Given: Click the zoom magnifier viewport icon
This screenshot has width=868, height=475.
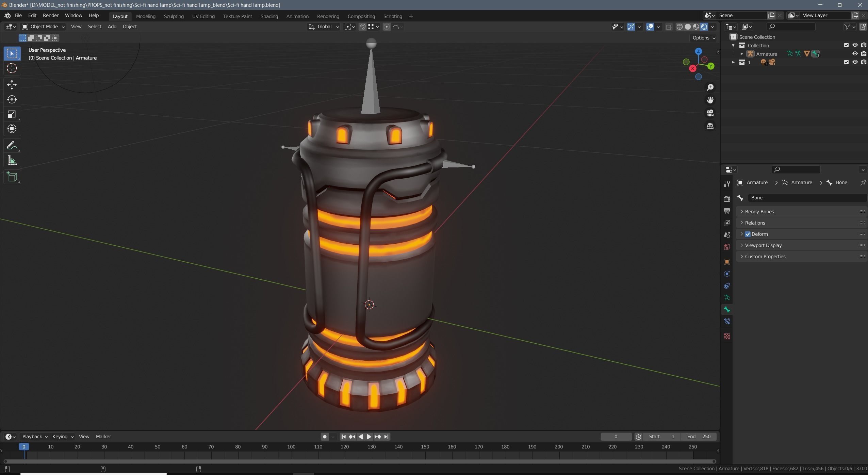Looking at the screenshot, I should click(x=710, y=87).
